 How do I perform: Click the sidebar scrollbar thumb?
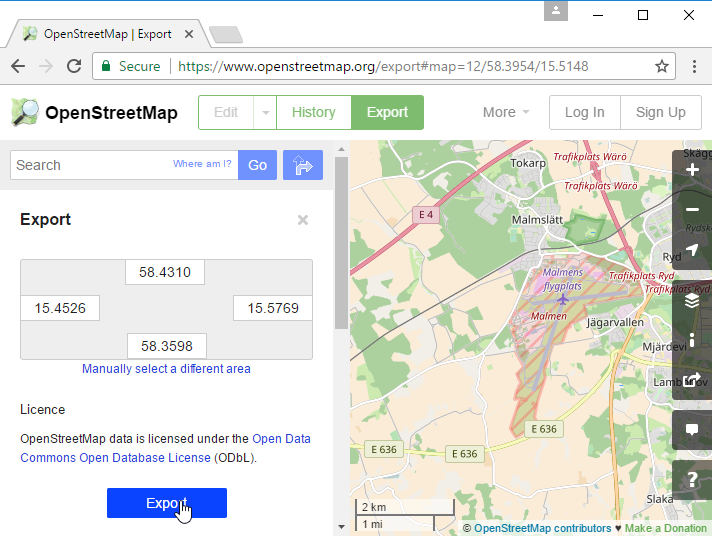click(341, 243)
